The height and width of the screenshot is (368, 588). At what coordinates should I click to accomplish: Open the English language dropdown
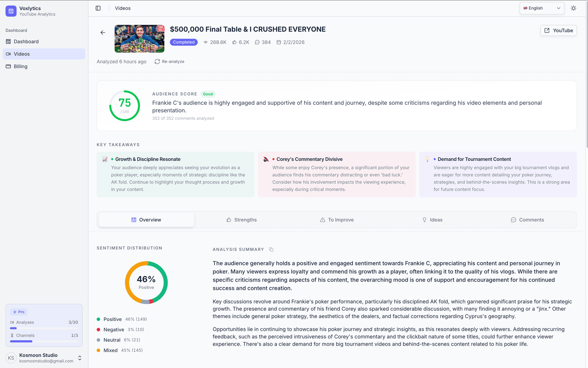pos(541,8)
